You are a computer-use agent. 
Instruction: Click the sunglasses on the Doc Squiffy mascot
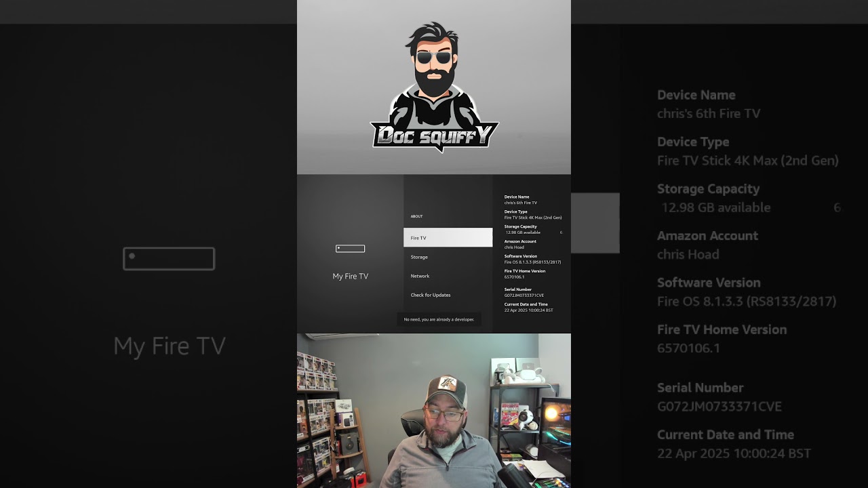[433, 58]
